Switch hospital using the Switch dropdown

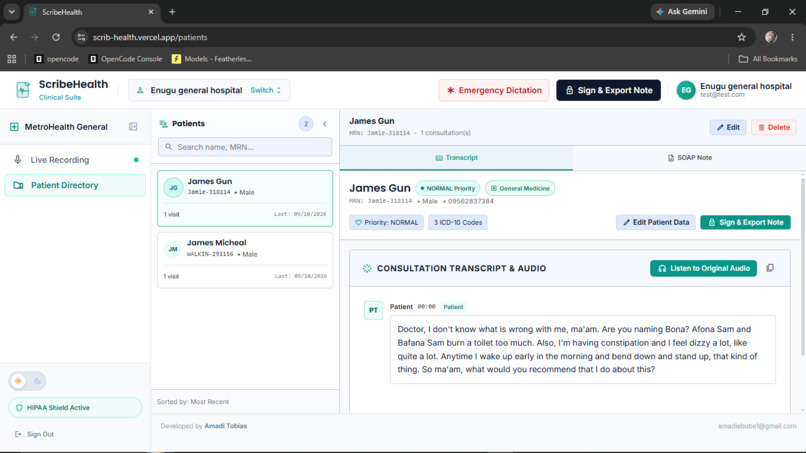click(265, 90)
